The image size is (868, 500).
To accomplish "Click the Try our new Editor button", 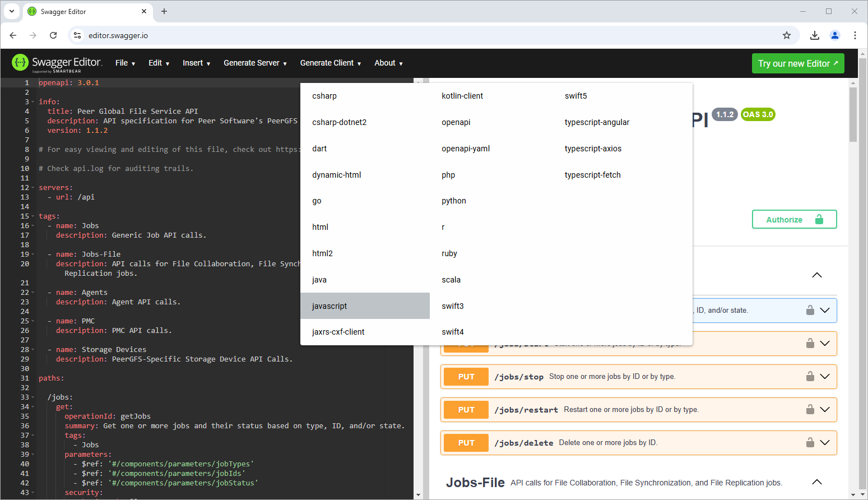I will point(797,63).
